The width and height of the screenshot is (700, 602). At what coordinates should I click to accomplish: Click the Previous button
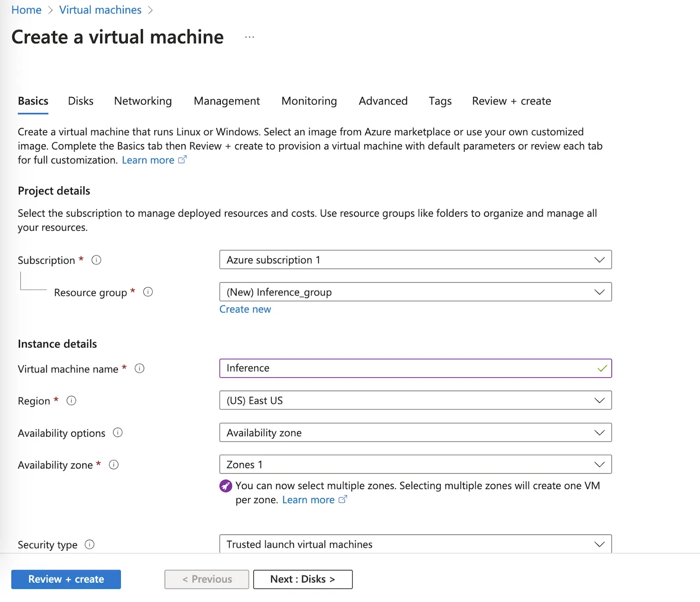(x=207, y=579)
